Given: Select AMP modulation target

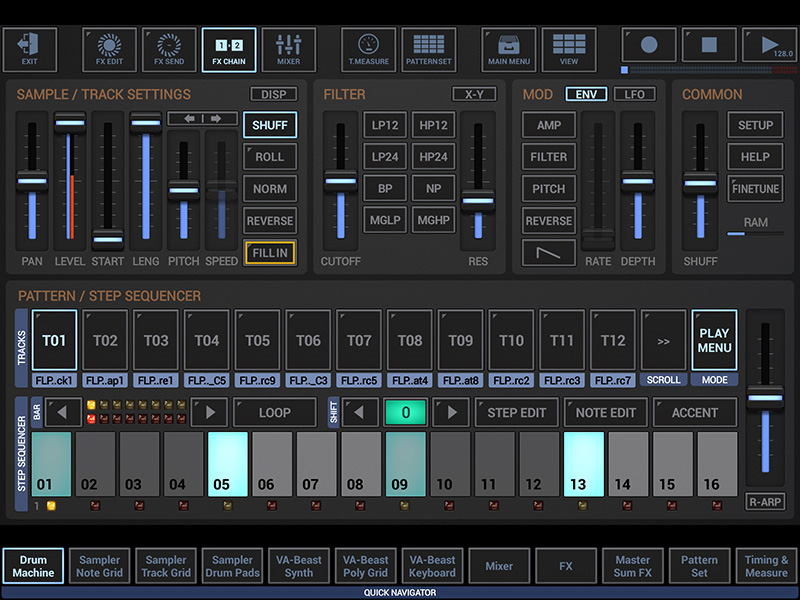Looking at the screenshot, I should [x=548, y=125].
